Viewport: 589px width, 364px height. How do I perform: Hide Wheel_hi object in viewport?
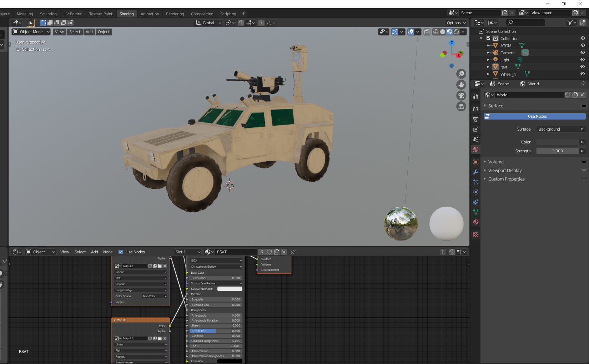(x=583, y=74)
